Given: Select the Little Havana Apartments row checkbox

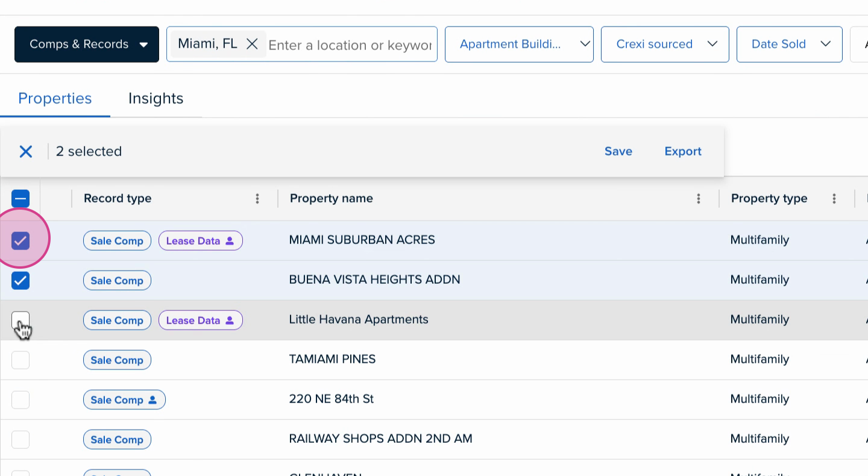Looking at the screenshot, I should point(20,321).
